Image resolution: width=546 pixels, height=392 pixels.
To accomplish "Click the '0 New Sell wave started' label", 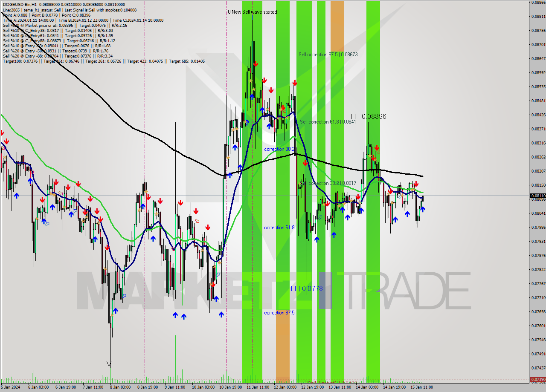I will click(252, 12).
